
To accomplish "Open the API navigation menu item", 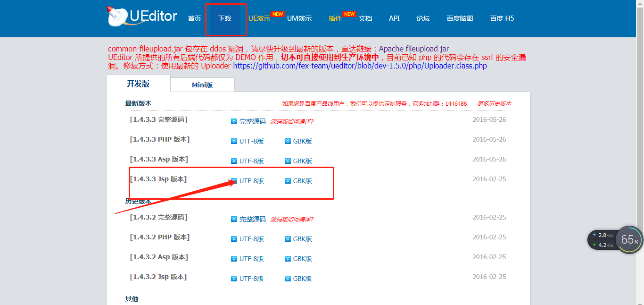I will [x=394, y=18].
